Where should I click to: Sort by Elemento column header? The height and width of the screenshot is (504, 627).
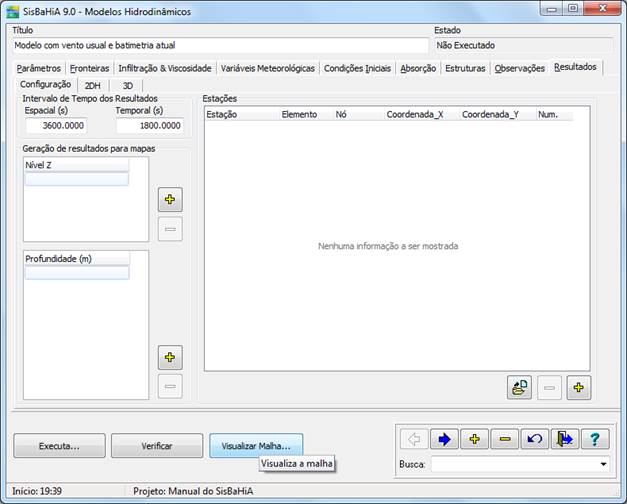[x=306, y=114]
